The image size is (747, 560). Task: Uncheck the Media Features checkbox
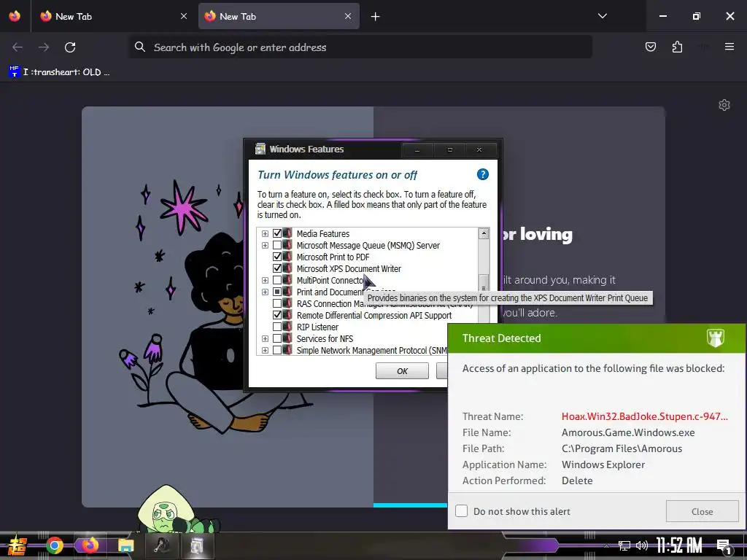point(277,233)
